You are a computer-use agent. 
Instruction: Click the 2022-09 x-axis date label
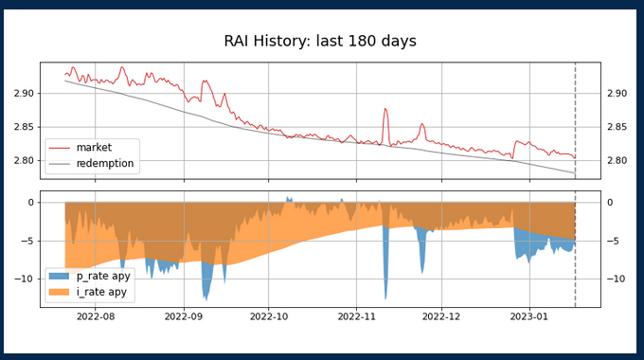click(184, 316)
